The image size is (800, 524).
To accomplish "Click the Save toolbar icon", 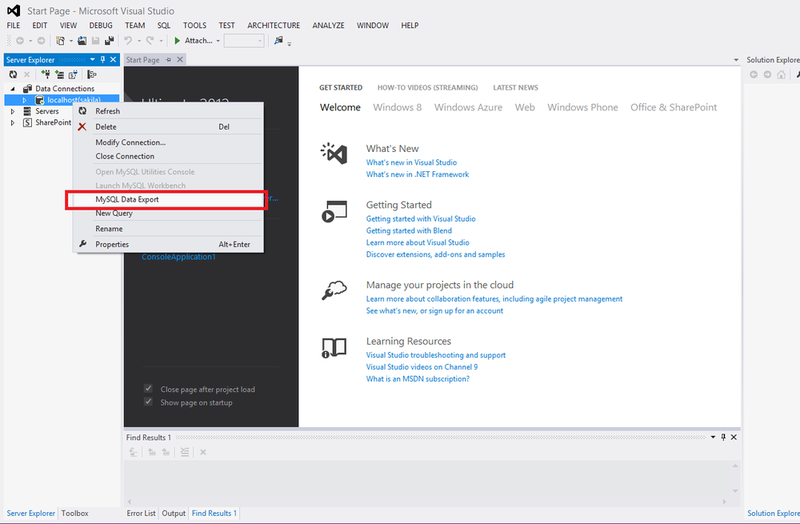I will point(95,41).
